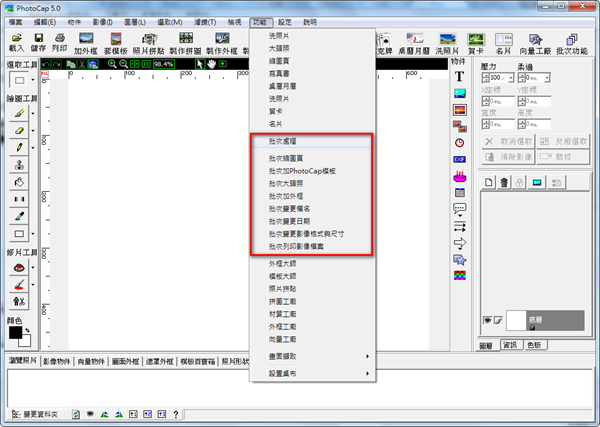
Task: Click the 洗照片 toolbar icon
Action: tap(447, 43)
